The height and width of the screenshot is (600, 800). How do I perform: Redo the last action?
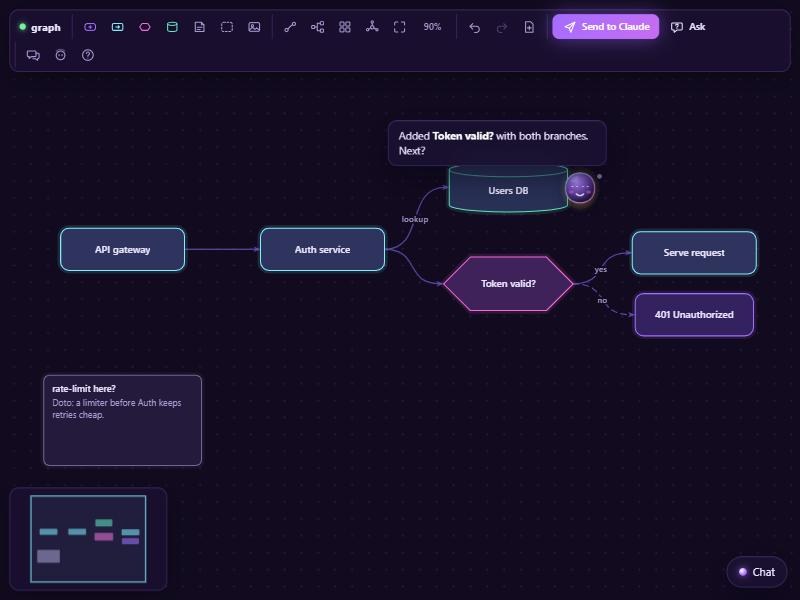[502, 27]
